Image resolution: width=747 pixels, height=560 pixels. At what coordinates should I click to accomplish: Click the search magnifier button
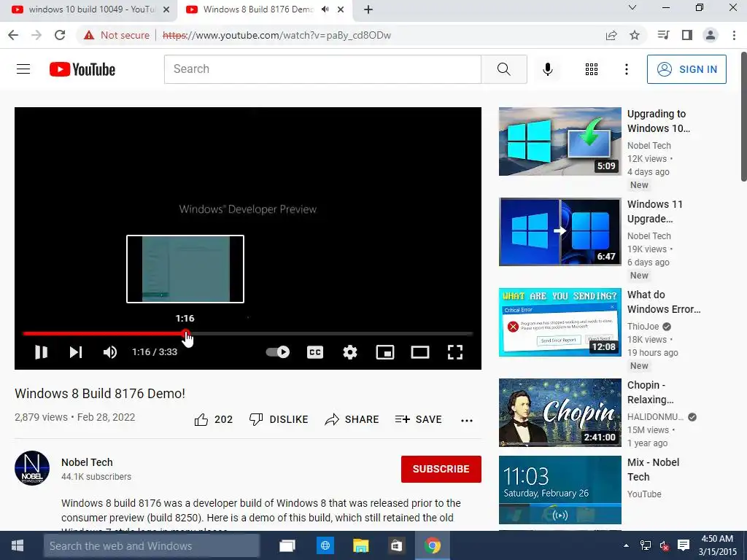504,69
